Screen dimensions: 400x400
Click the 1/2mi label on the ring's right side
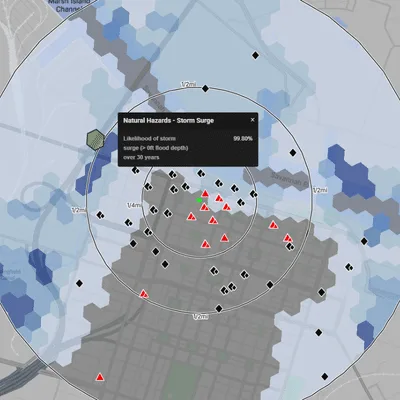(320, 190)
